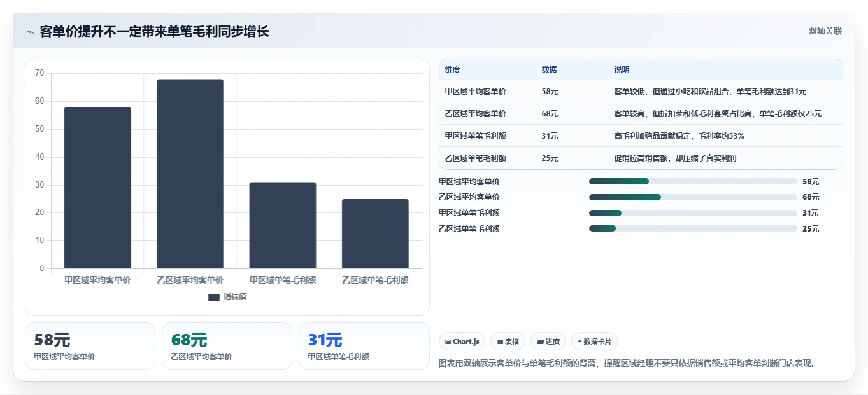Click the y-axis tick value 70
This screenshot has height=395, width=868.
click(x=39, y=73)
